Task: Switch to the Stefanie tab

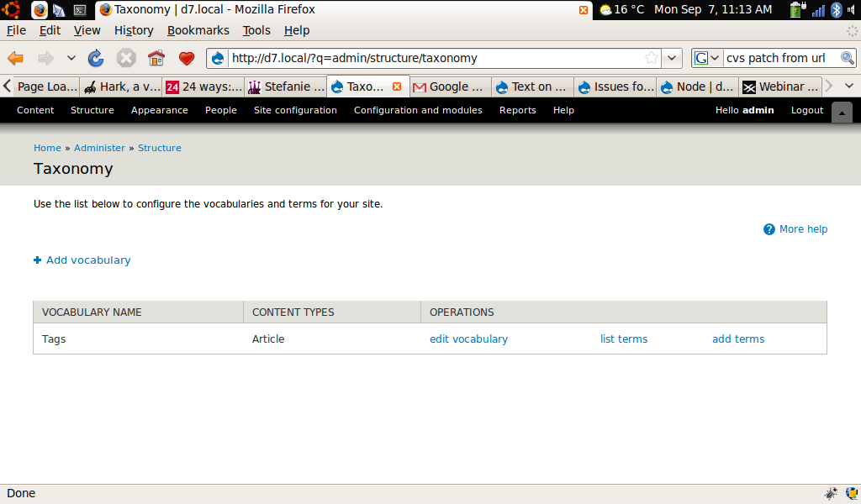Action: coord(286,87)
